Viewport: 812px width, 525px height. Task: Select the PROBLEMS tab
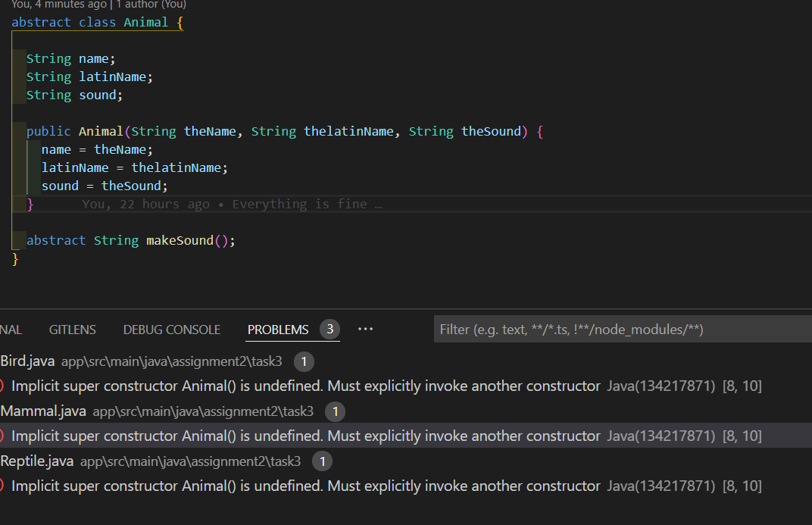[x=278, y=330]
